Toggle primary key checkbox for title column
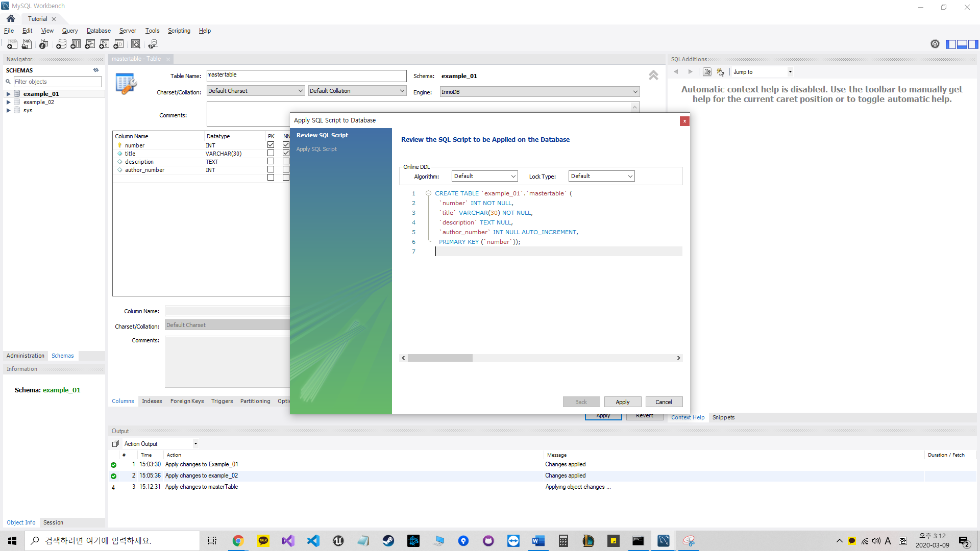This screenshot has width=980, height=551. (271, 153)
